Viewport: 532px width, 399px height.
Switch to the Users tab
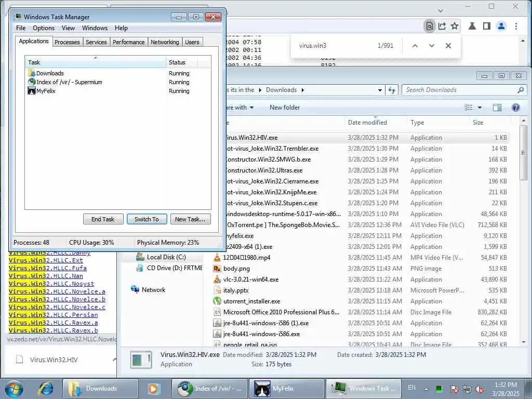[x=192, y=42]
